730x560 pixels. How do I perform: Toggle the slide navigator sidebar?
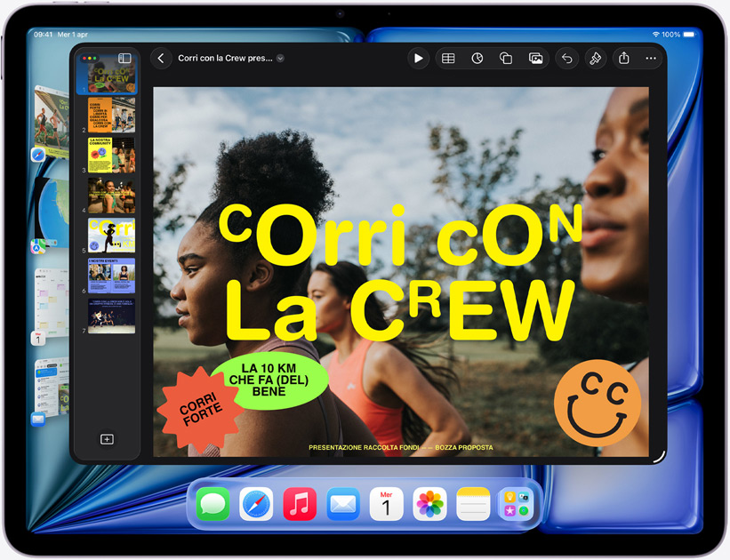(124, 58)
